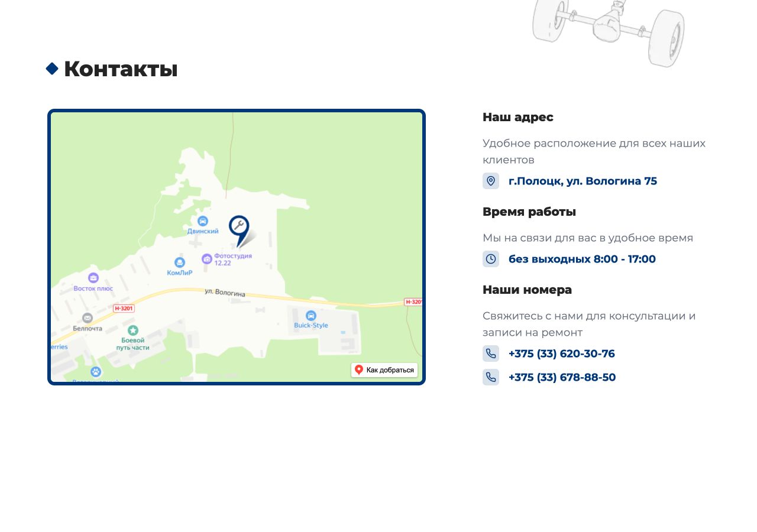Click the location pin icon beside the address
Screen dimensions: 757x532
click(491, 181)
